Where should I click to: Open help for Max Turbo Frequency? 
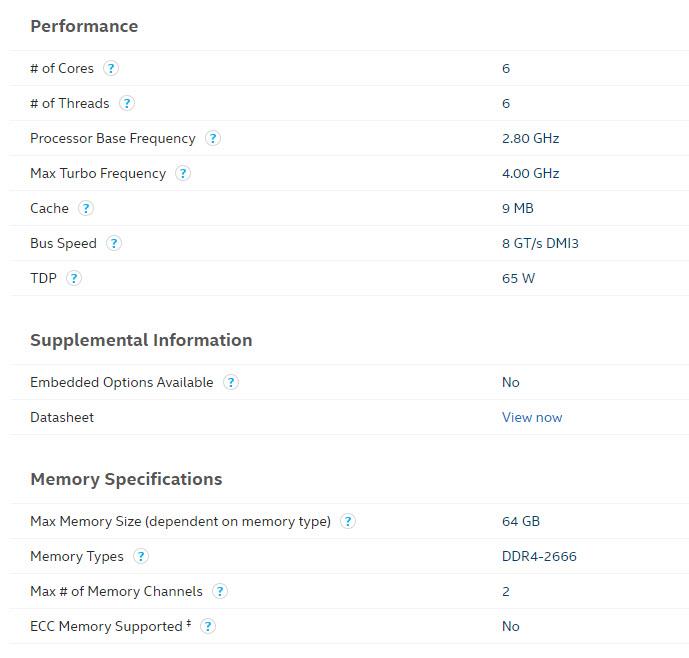[183, 173]
